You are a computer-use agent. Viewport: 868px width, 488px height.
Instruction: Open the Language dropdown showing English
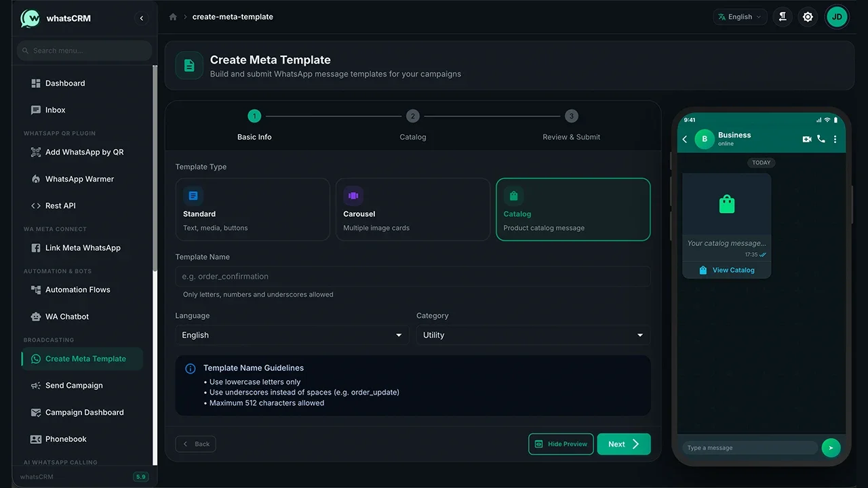click(x=292, y=335)
